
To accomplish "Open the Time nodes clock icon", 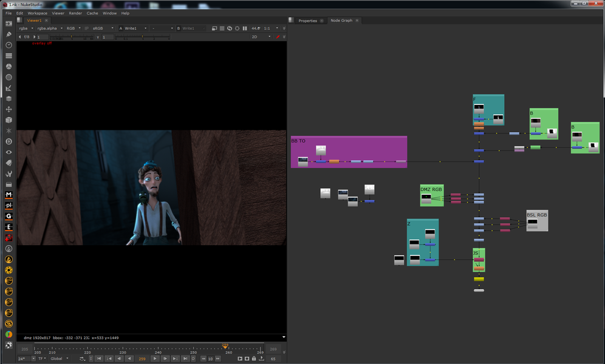I will pyautogui.click(x=9, y=45).
